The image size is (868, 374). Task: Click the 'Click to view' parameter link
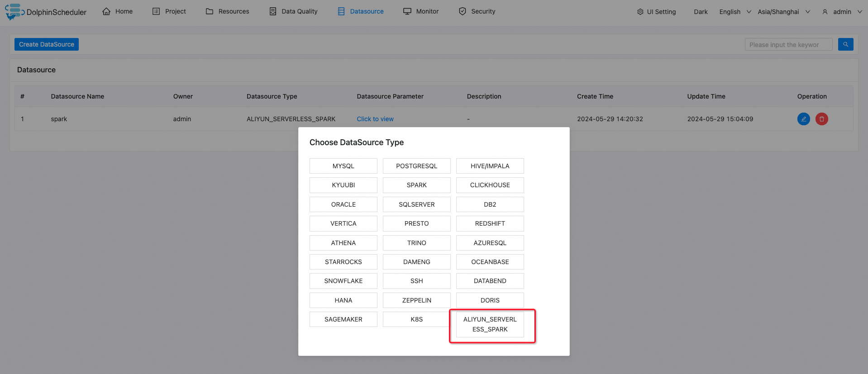click(x=375, y=119)
